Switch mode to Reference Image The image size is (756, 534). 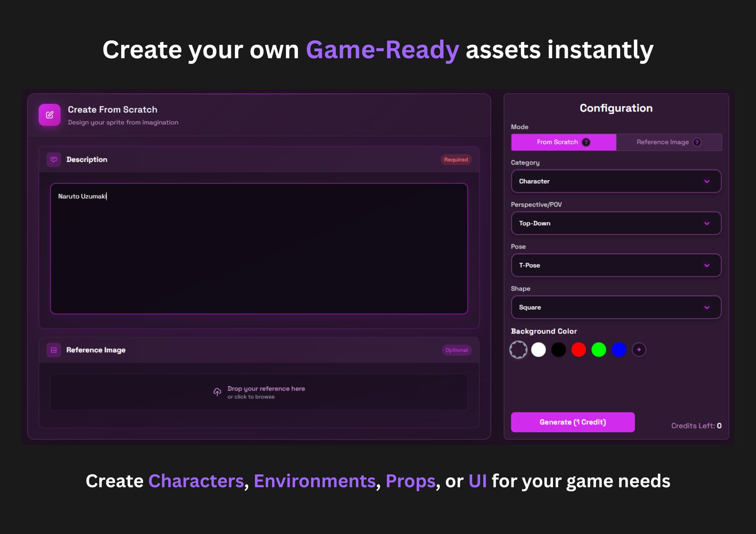(663, 142)
